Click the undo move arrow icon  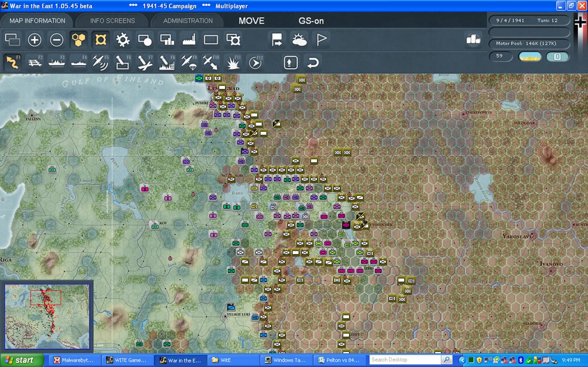tap(312, 62)
